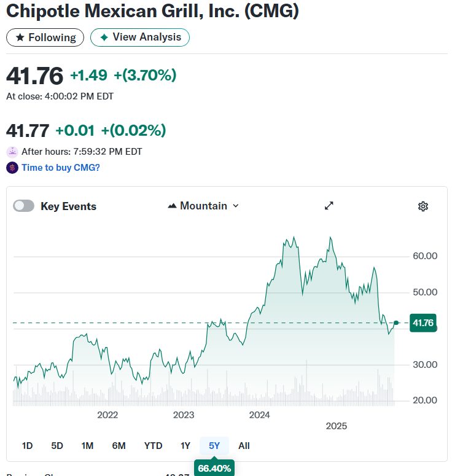Select the 1Y time range
The height and width of the screenshot is (476, 452).
[x=185, y=446]
